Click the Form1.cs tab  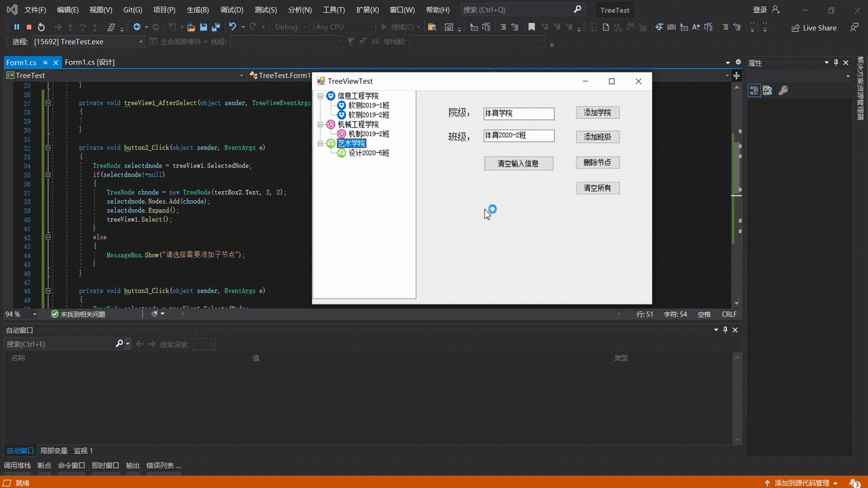pos(21,62)
